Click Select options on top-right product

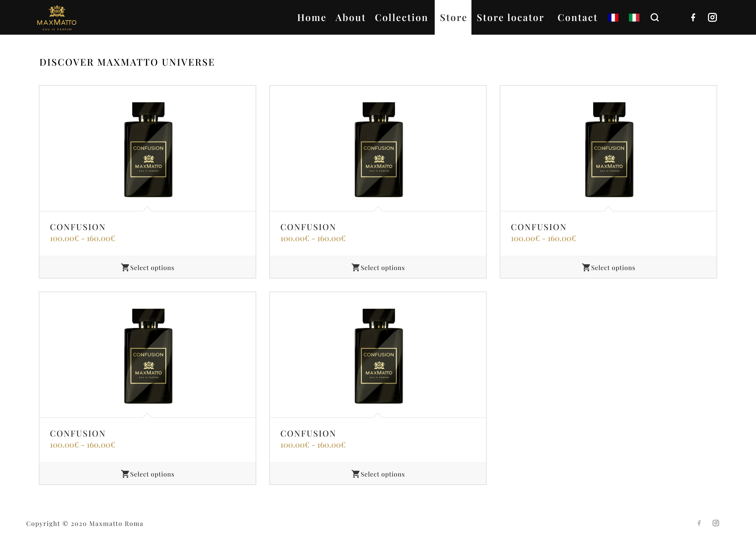[x=608, y=267]
